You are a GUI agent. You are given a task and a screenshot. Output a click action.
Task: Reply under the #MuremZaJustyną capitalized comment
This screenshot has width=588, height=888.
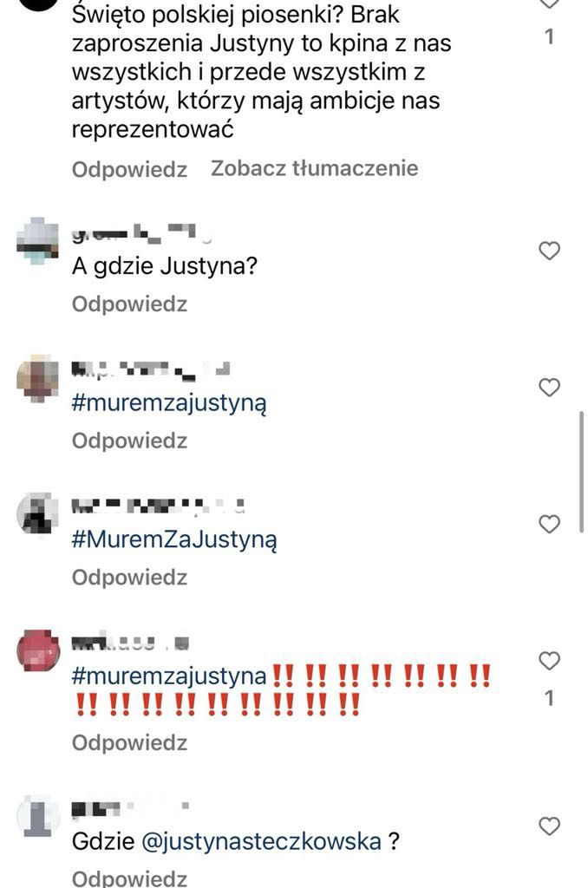(129, 577)
